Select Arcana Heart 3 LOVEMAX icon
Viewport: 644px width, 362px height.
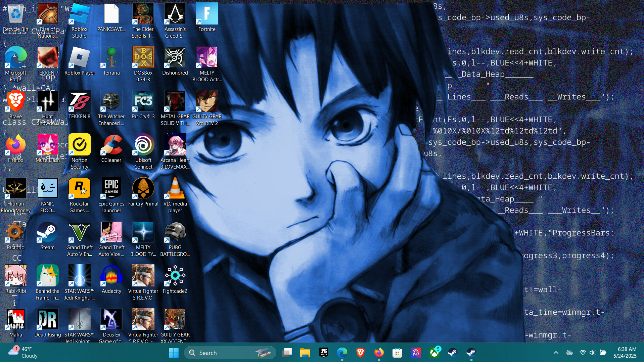click(x=175, y=152)
